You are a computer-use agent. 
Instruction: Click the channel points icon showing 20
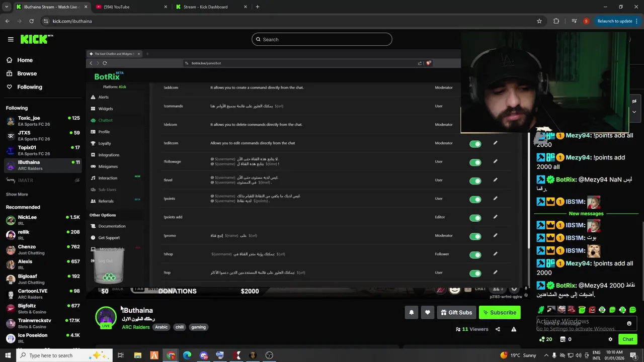pyautogui.click(x=545, y=339)
